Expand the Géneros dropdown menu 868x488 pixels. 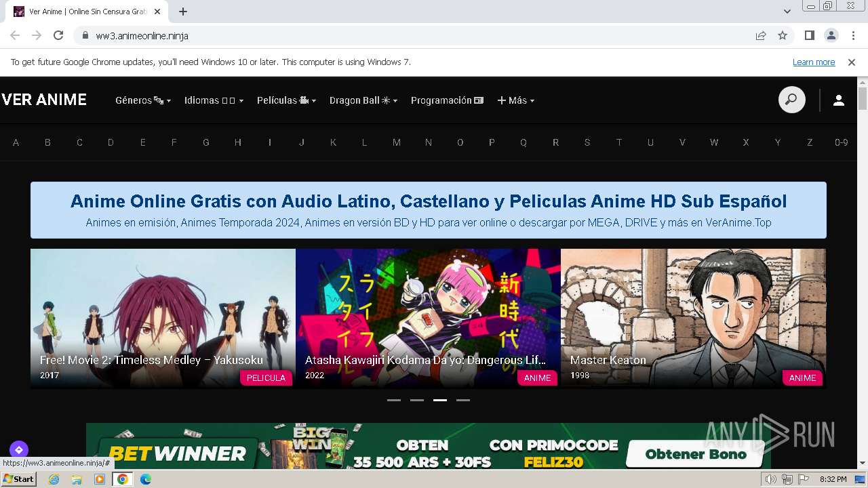pos(143,100)
